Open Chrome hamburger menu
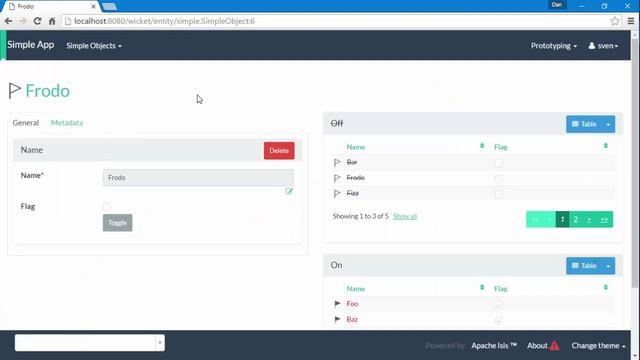Image resolution: width=640 pixels, height=360 pixels. [x=631, y=21]
